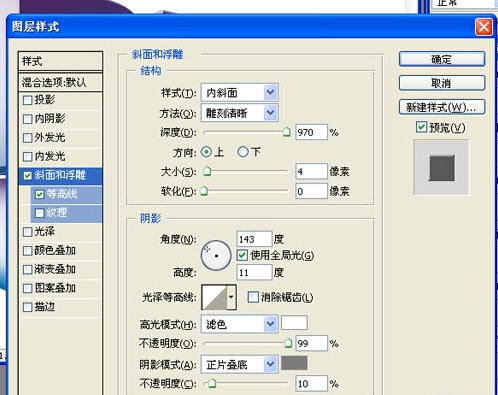Open the gloss contour thumbnail picker
The height and width of the screenshot is (395, 498).
click(x=219, y=297)
